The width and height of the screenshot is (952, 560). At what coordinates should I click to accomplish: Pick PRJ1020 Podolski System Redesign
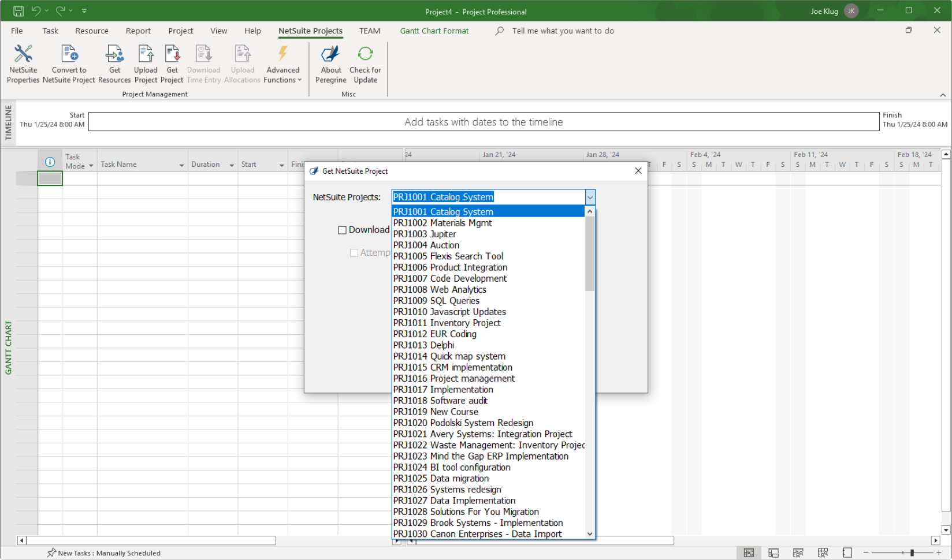coord(488,423)
